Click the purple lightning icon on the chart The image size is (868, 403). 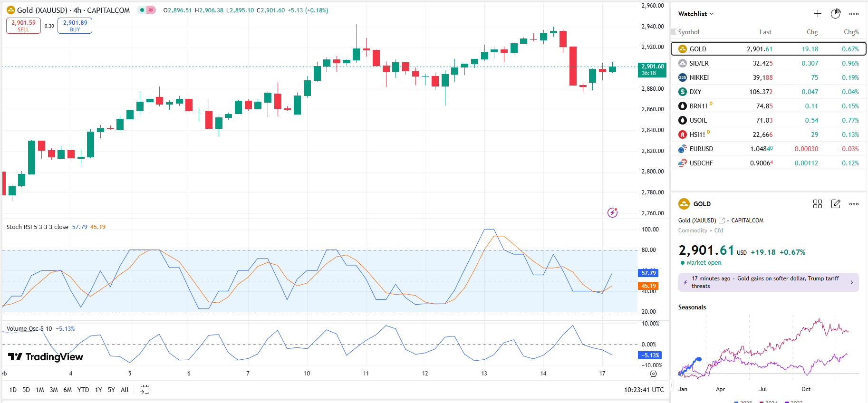[612, 212]
